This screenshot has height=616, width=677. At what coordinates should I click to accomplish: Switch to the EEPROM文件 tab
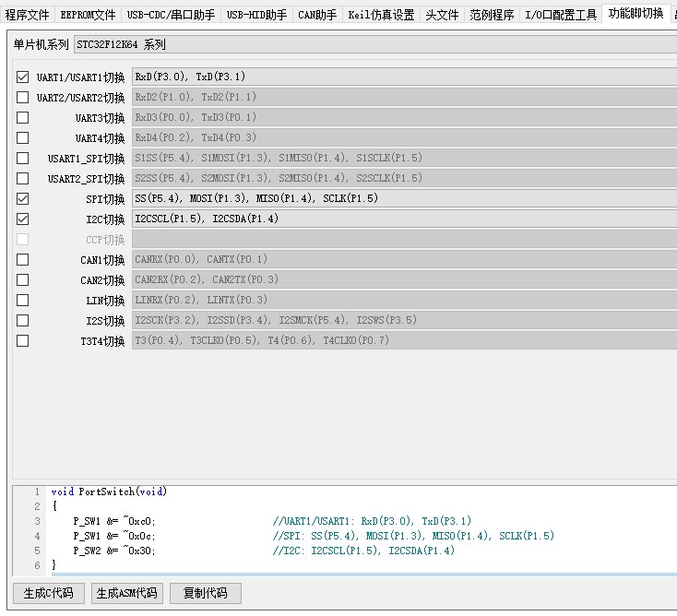pos(88,15)
